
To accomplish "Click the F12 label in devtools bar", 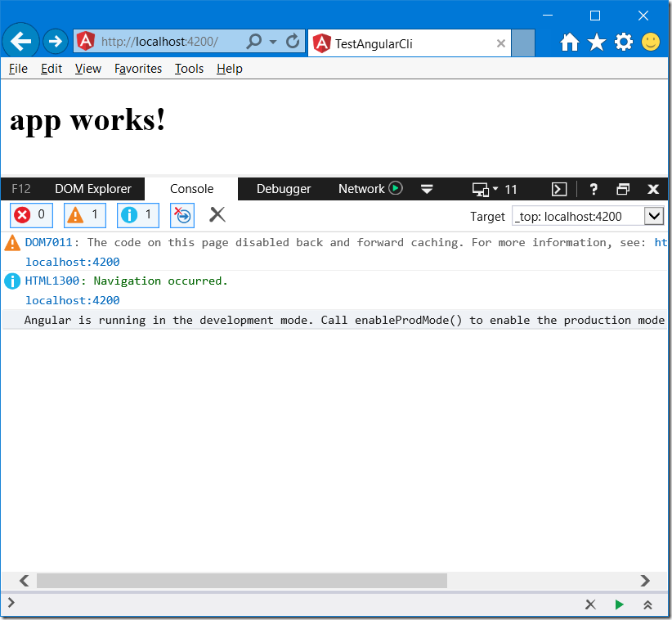I will pos(21,189).
